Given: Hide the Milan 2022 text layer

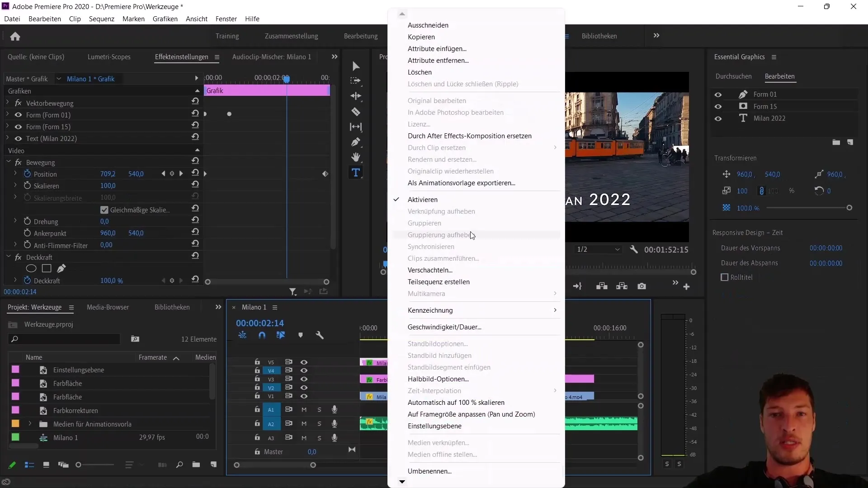Looking at the screenshot, I should pos(718,118).
